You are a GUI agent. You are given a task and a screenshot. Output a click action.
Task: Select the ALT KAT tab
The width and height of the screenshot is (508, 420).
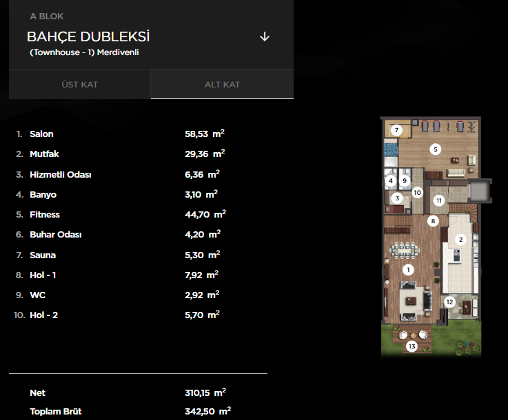[x=222, y=85]
